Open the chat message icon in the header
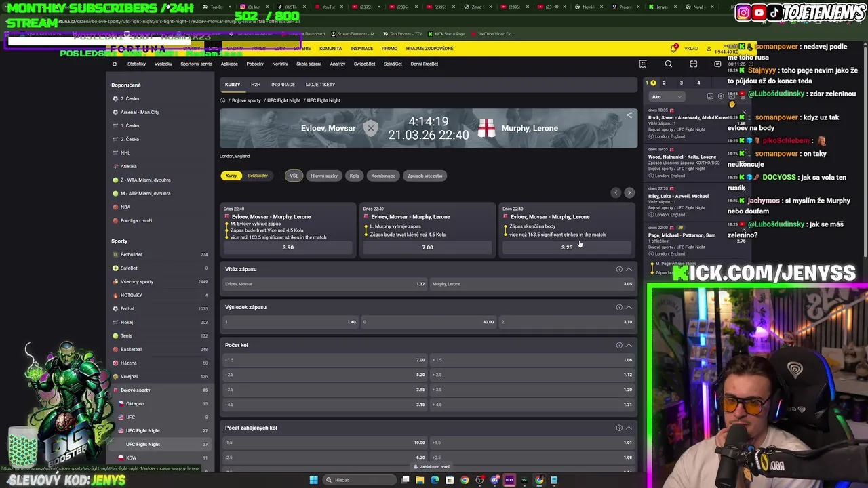This screenshot has height=488, width=868. 717,64
